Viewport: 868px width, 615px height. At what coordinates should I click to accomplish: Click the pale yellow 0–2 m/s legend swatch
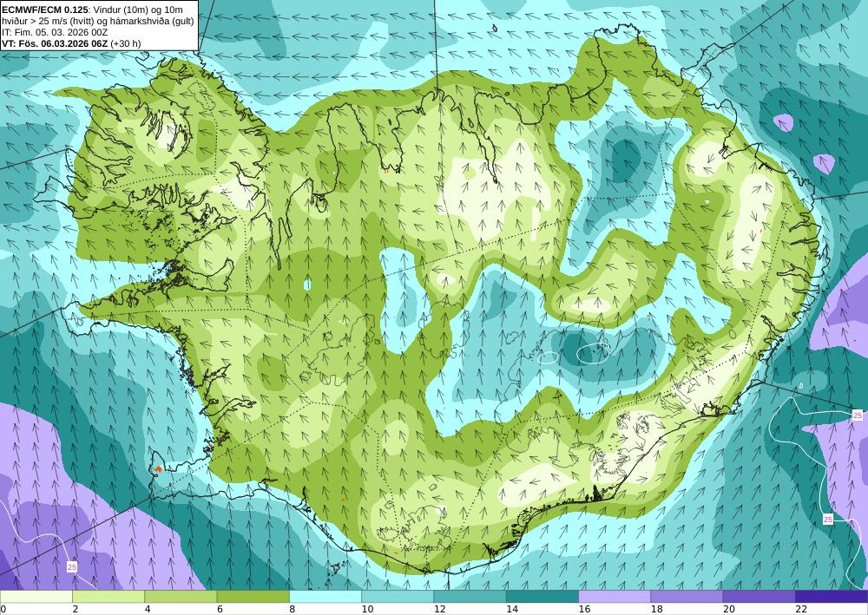36,596
